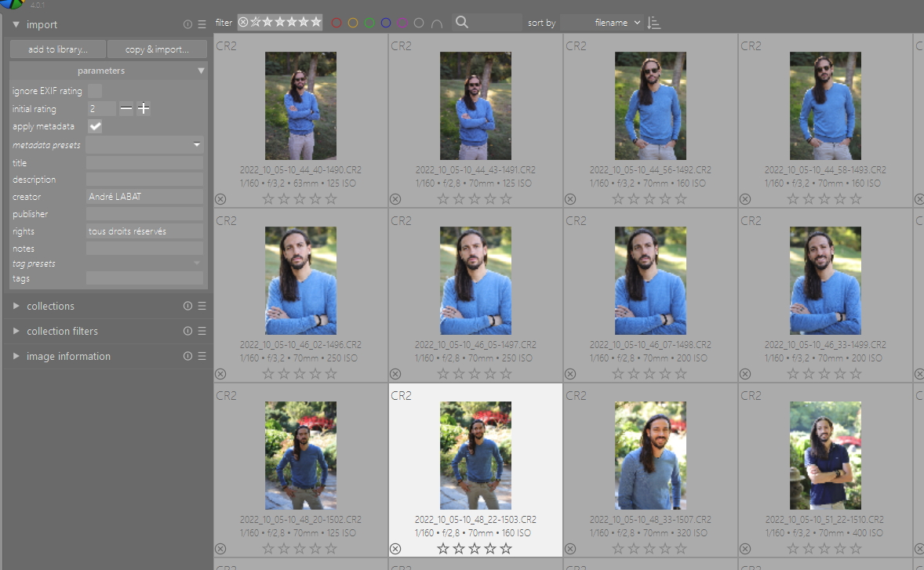
Task: Click the info icon on the collections module
Action: pyautogui.click(x=187, y=306)
